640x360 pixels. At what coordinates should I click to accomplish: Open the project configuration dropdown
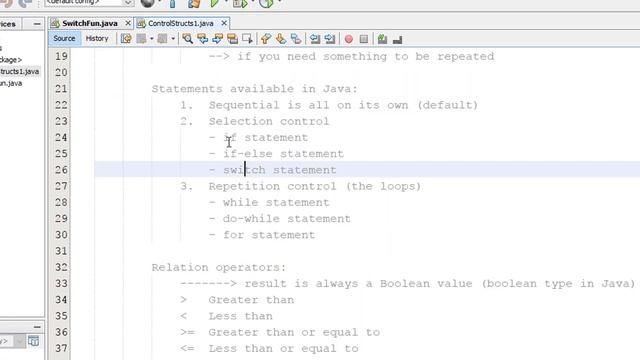point(128,2)
